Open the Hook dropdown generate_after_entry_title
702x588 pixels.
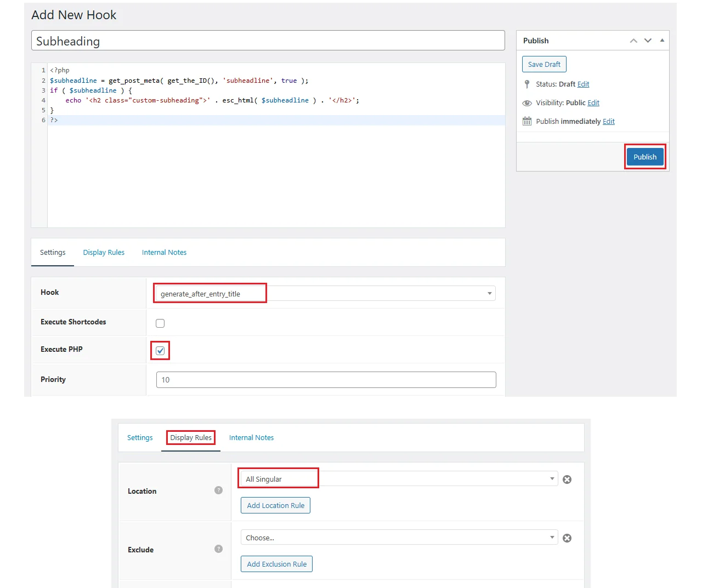pos(326,294)
